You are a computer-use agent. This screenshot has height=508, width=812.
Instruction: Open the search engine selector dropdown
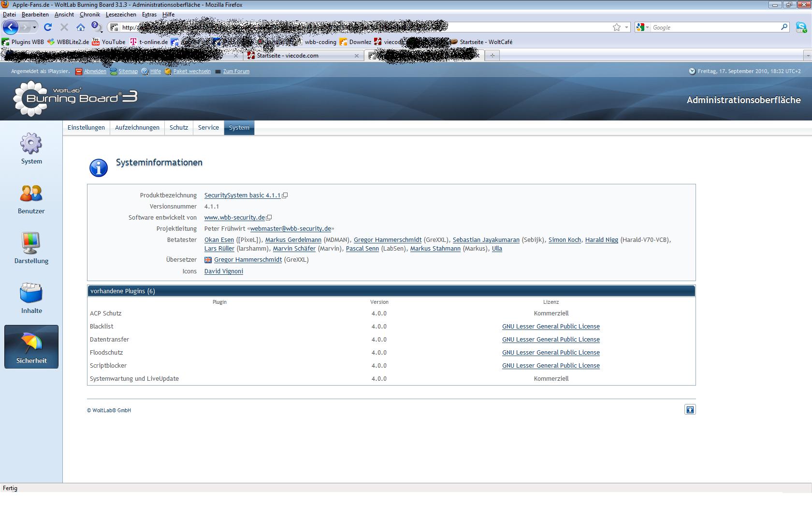point(642,28)
